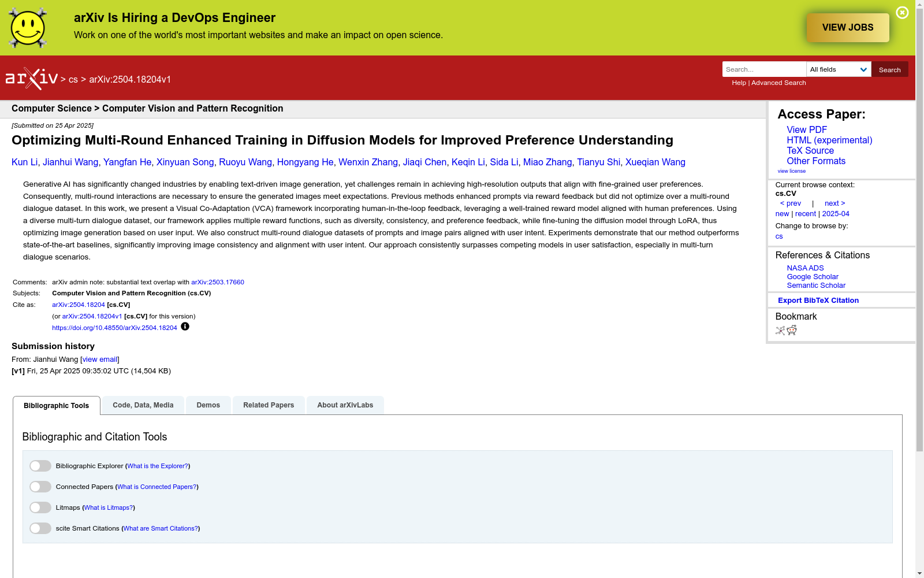Open new listings link
This screenshot has height=578, width=924.
click(x=782, y=214)
